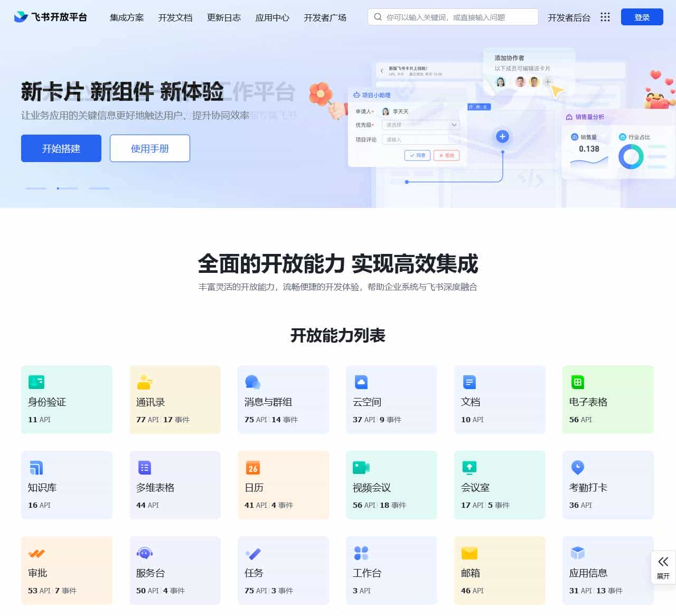This screenshot has height=616, width=676.
Task: Click the 邮箱 envelope icon
Action: 470,553
